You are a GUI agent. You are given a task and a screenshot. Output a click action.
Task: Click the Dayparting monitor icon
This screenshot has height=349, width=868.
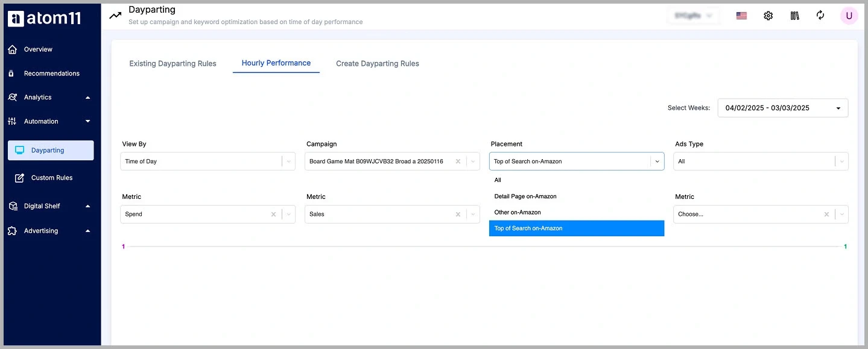coord(20,150)
